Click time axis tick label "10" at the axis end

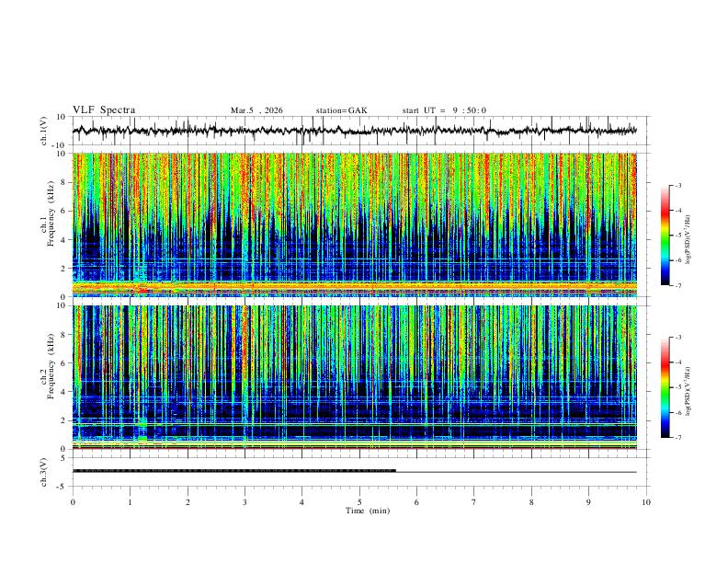point(646,502)
